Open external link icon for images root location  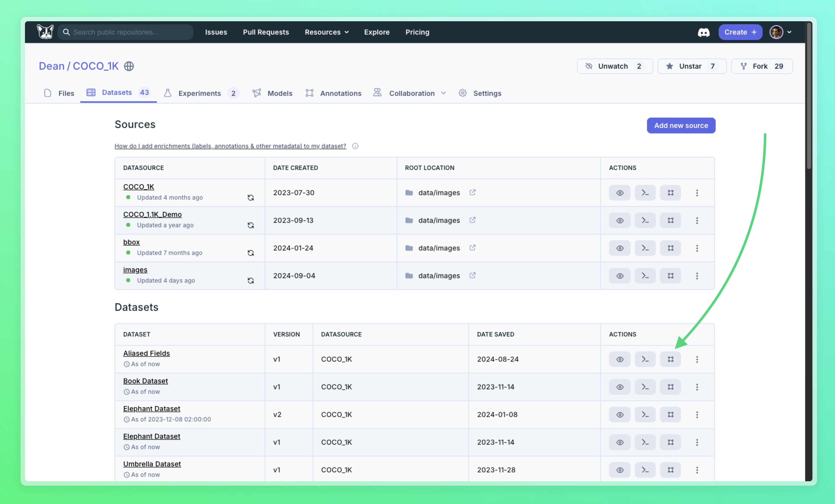tap(472, 275)
